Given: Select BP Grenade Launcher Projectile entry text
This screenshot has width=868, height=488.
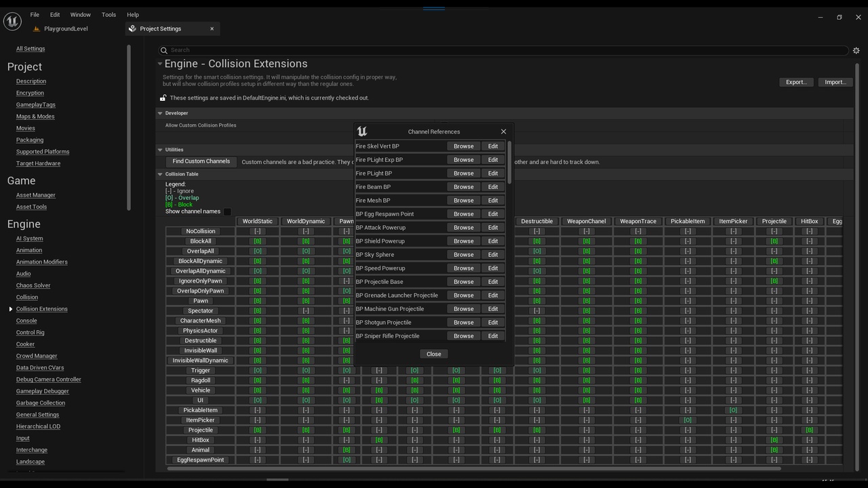Looking at the screenshot, I should coord(397,296).
